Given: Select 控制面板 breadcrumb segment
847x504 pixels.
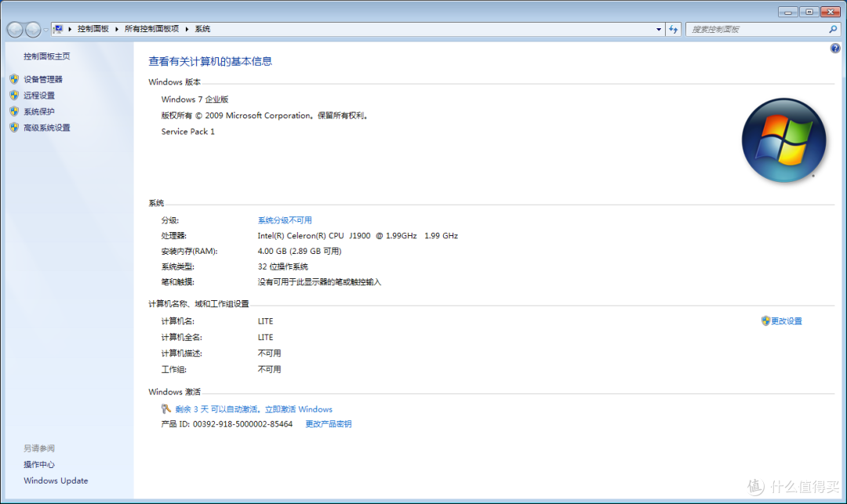Looking at the screenshot, I should [93, 29].
